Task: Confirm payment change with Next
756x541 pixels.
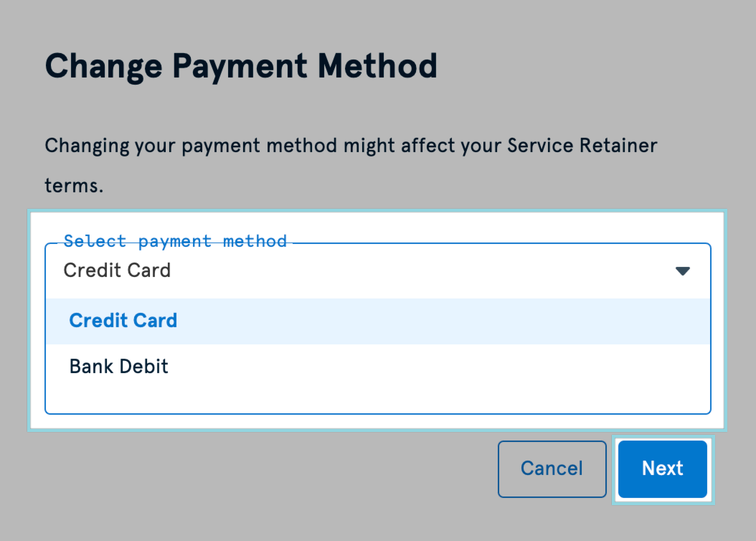Action: pos(662,469)
